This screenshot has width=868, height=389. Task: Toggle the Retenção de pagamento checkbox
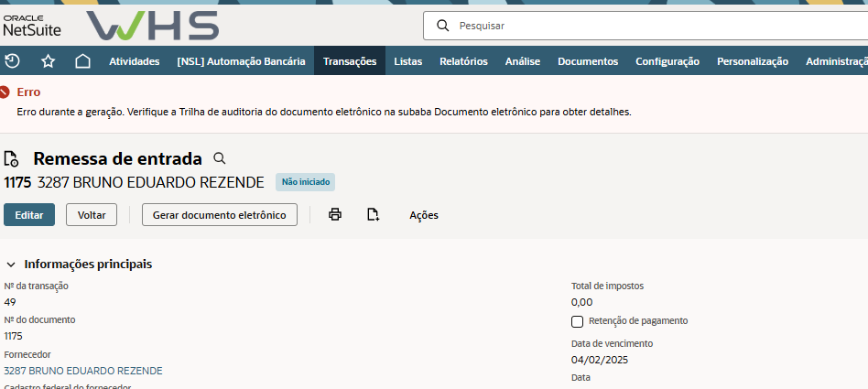tap(577, 321)
